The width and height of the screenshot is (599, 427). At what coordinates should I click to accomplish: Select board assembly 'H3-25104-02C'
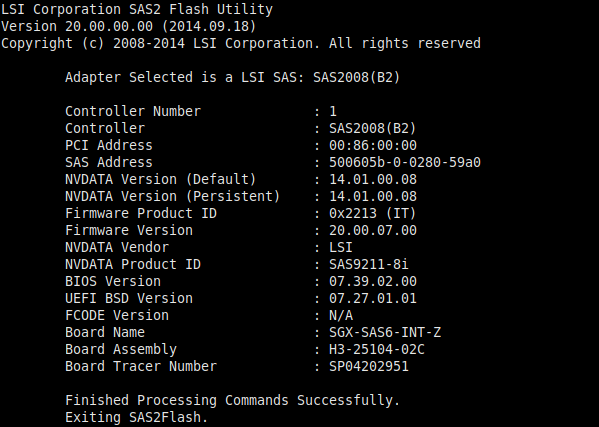[x=377, y=349]
